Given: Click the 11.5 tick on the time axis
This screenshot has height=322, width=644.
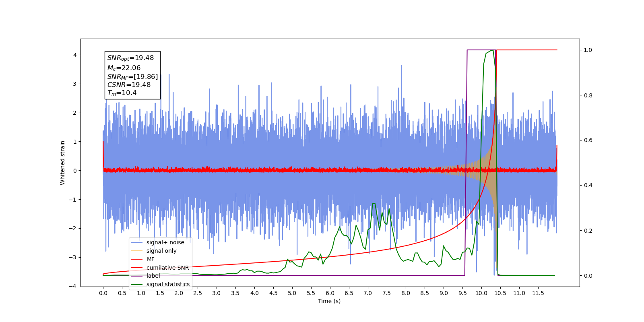Looking at the screenshot, I should 538,293.
